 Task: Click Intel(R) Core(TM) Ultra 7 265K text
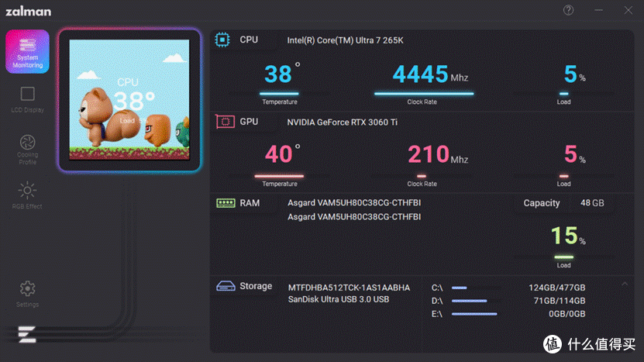345,40
